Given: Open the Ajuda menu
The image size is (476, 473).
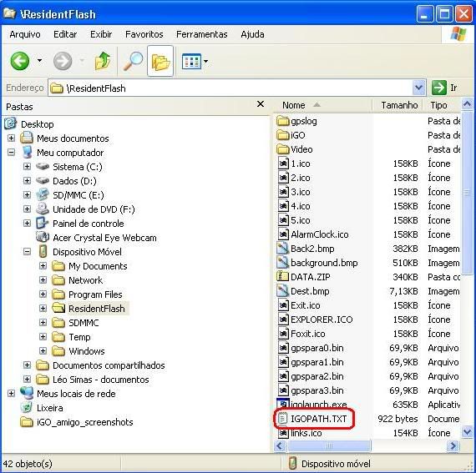Looking at the screenshot, I should (252, 34).
